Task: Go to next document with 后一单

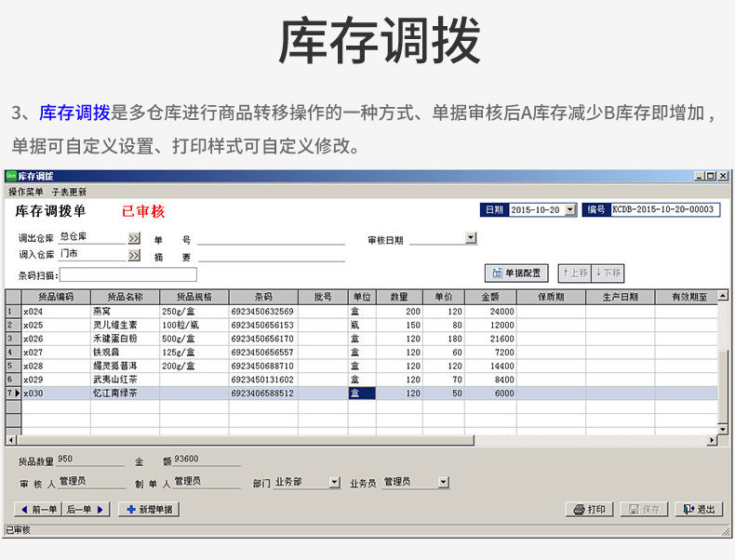Action: click(x=87, y=510)
